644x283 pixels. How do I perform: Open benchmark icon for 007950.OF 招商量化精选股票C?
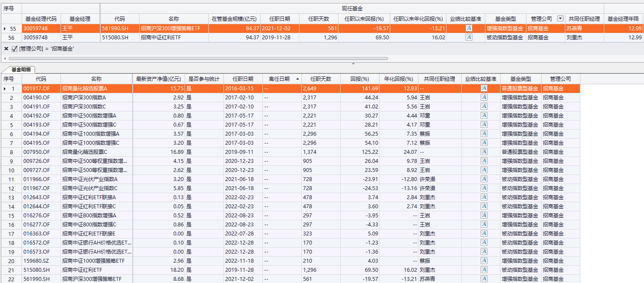(x=484, y=152)
